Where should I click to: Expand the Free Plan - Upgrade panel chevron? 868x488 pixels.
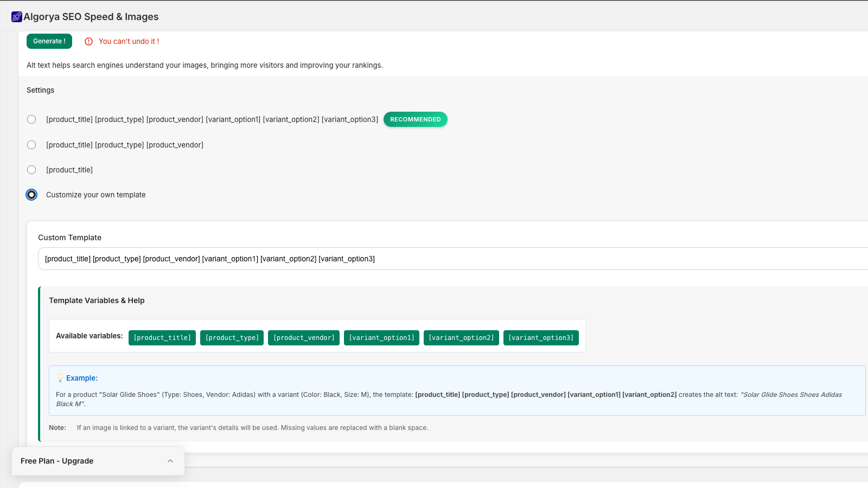(170, 461)
